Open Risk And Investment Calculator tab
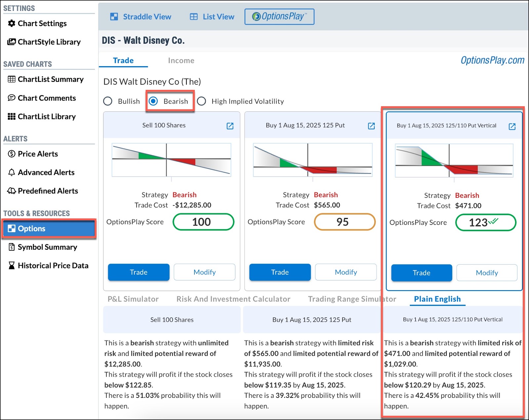 (233, 299)
